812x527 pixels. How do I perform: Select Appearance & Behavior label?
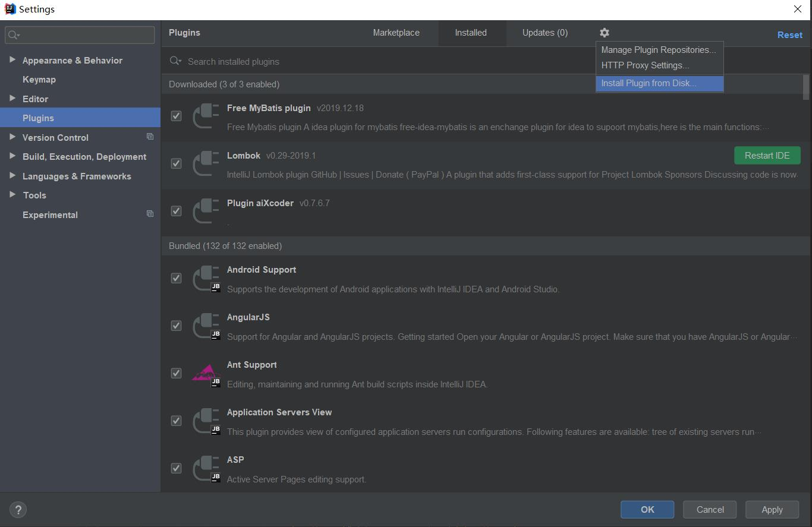pyautogui.click(x=73, y=60)
